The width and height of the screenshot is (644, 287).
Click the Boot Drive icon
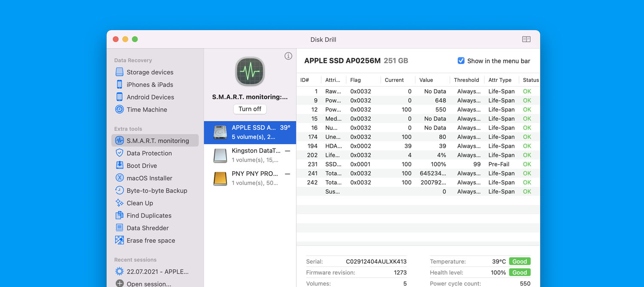pyautogui.click(x=119, y=166)
